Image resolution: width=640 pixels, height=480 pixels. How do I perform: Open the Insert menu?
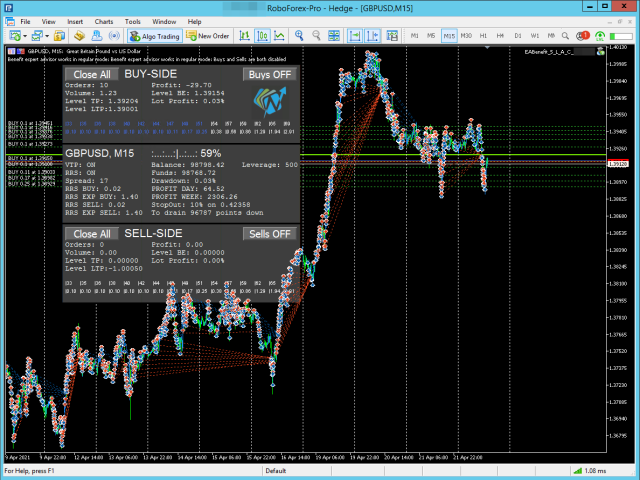[75, 20]
